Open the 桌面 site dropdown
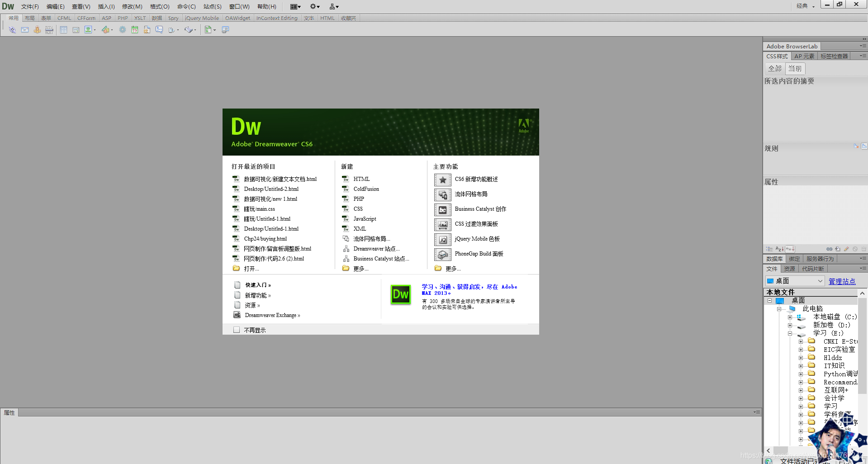Screen dimensions: 868x464 point(795,281)
